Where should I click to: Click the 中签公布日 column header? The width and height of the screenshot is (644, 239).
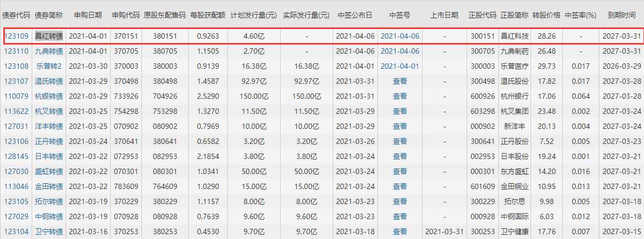click(355, 15)
